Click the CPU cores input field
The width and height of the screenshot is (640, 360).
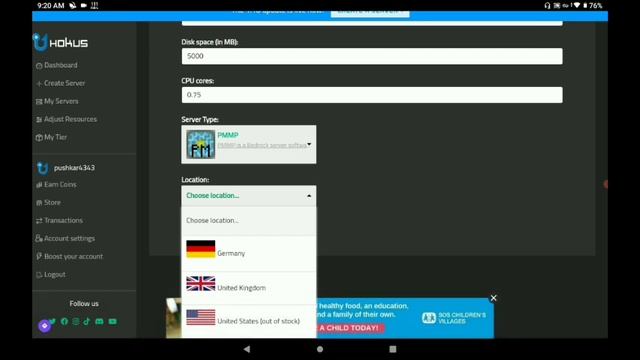[372, 95]
